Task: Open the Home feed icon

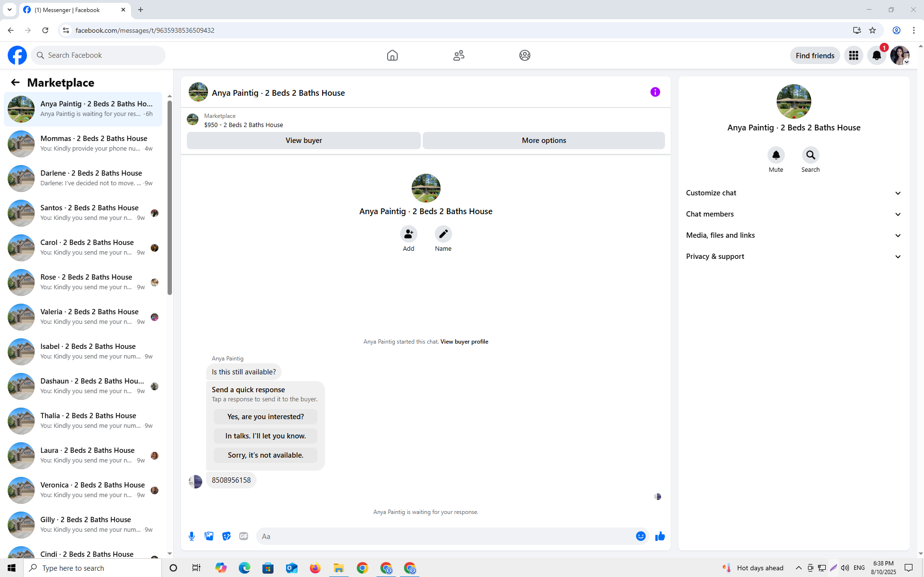Action: coord(392,55)
